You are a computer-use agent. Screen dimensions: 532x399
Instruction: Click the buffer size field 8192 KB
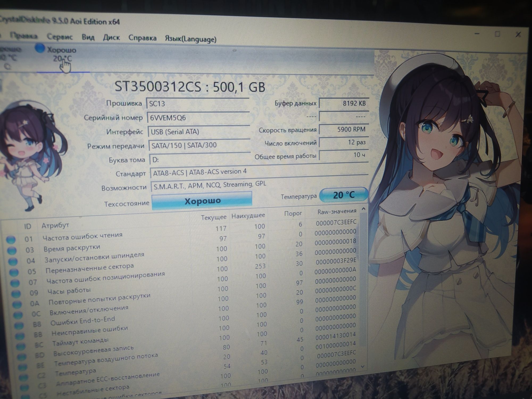click(344, 103)
